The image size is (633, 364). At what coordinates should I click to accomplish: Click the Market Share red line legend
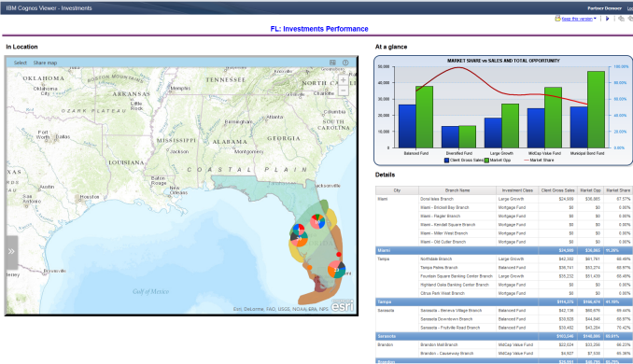[x=539, y=161]
